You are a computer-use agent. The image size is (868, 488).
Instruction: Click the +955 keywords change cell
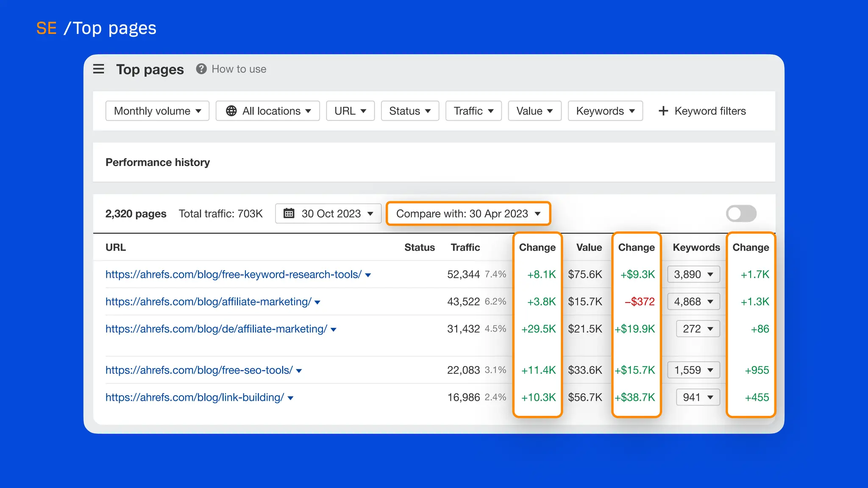(x=757, y=370)
